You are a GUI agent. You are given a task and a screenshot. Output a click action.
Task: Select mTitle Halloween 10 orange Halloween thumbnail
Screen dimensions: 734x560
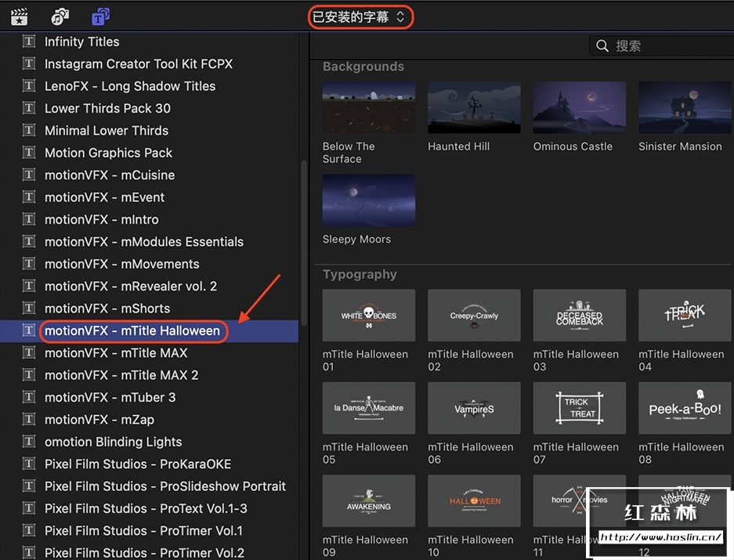click(474, 500)
